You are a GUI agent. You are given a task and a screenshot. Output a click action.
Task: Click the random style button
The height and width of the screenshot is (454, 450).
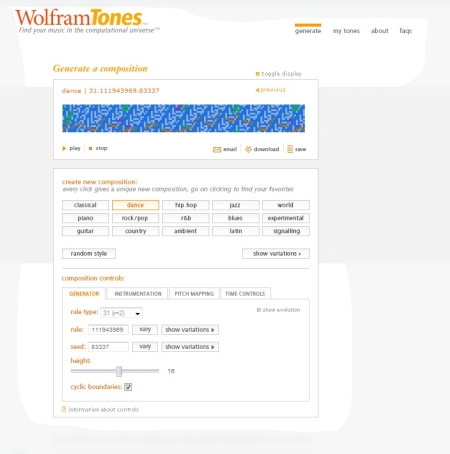pyautogui.click(x=89, y=254)
